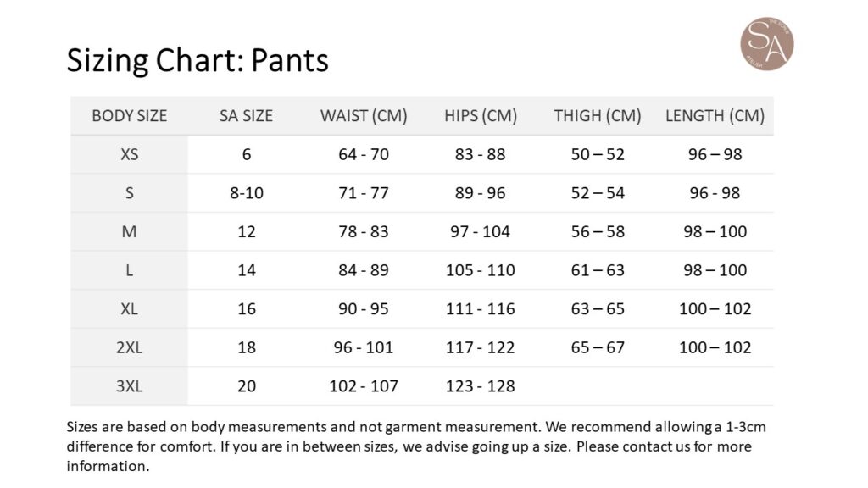Select the THIGH (CM) column header
This screenshot has width=868, height=488.
click(x=598, y=116)
